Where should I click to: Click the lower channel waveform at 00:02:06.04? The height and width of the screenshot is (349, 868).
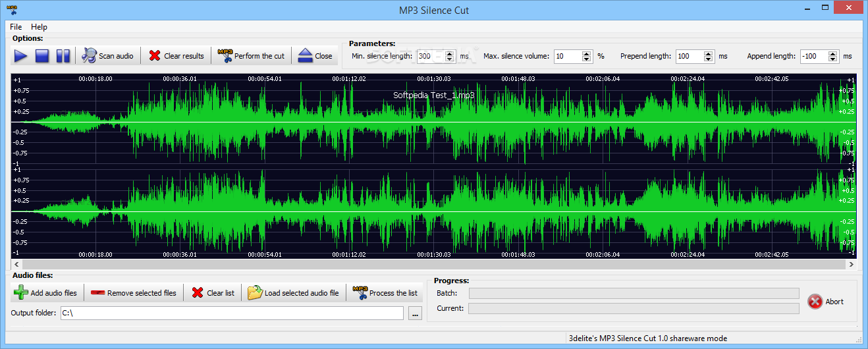pyautogui.click(x=603, y=211)
